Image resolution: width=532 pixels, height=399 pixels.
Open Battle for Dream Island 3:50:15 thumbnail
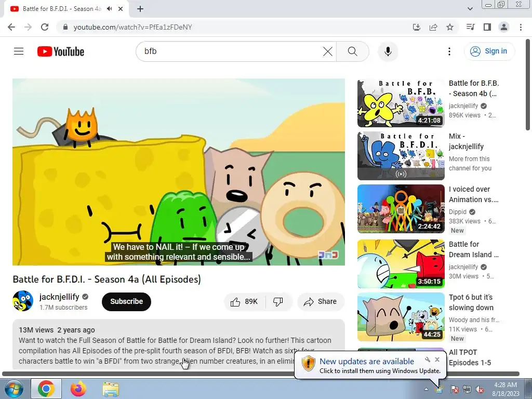(x=401, y=264)
